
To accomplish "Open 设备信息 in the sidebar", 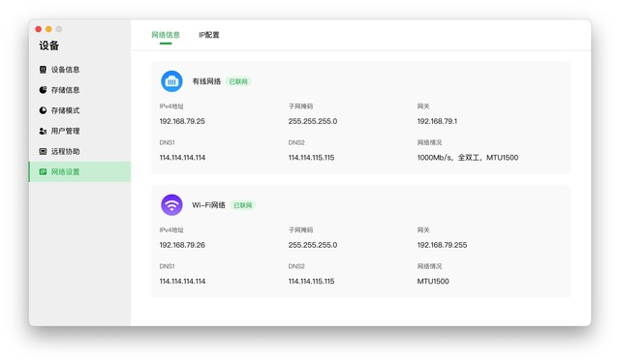I will point(79,70).
